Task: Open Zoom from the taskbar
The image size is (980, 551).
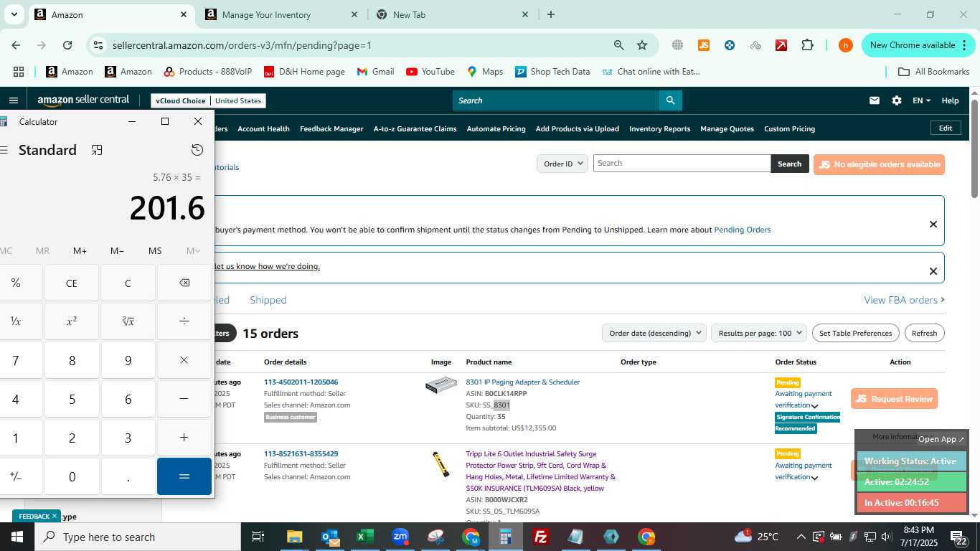Action: tap(400, 537)
